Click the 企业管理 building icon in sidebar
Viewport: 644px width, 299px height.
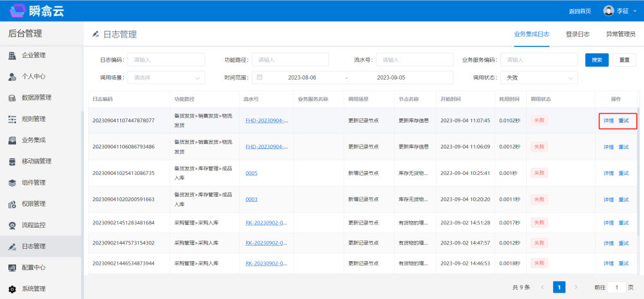[12, 55]
